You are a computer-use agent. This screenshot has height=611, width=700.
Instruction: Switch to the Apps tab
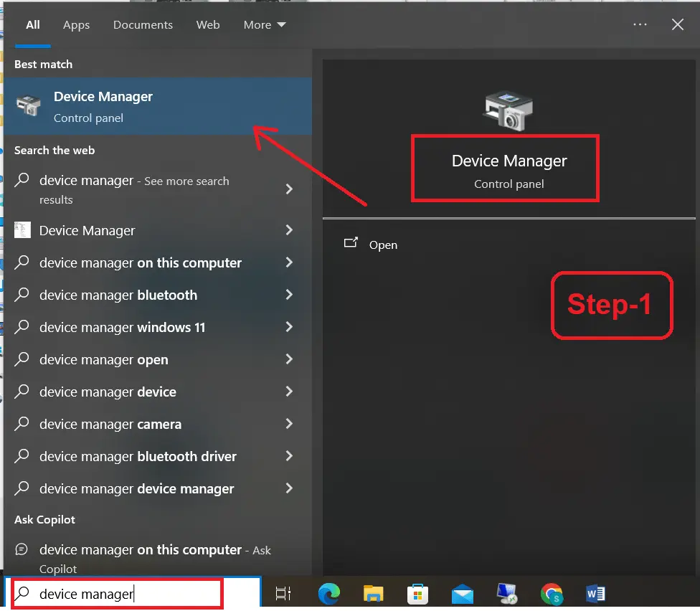tap(76, 24)
